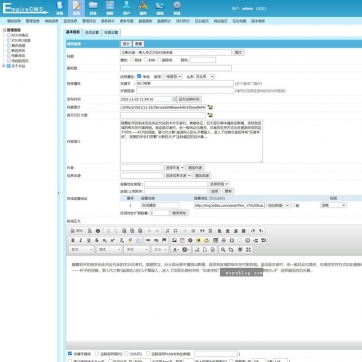Insert a bulleted list in editor
The height and width of the screenshot is (362, 362).
coord(175,231)
